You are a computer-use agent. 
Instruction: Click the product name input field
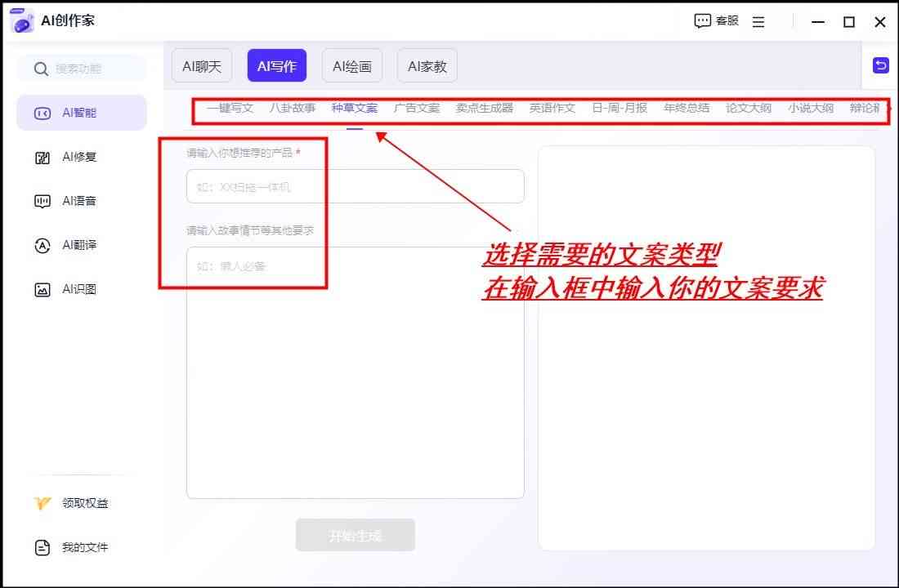point(355,186)
